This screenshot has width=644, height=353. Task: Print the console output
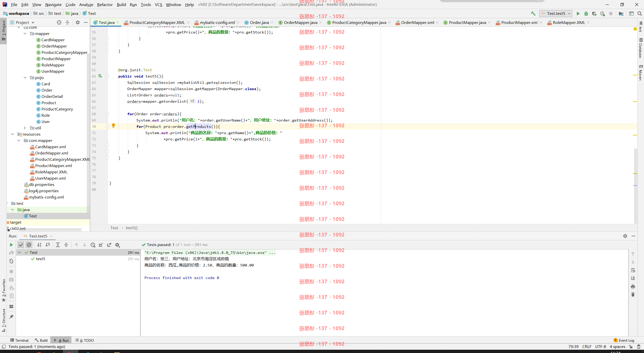click(633, 287)
